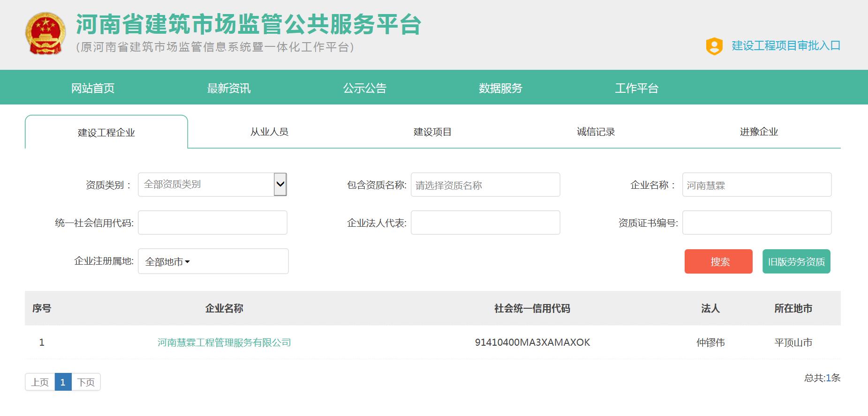
Task: Open the 河南慧霖工程管理服务有限公司 company link
Action: pos(224,343)
